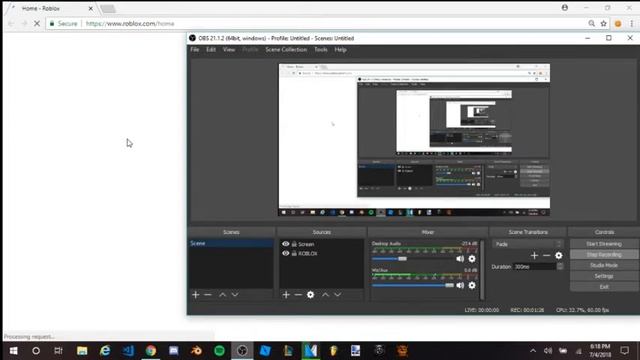Screen dimensions: 640x360
Task: Select the Screen source row
Action: point(322,244)
